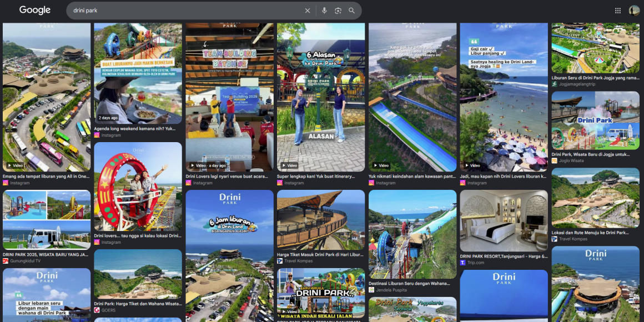This screenshot has width=644, height=322.
Task: Click the 'Jendela Puspita' source name
Action: pyautogui.click(x=391, y=290)
